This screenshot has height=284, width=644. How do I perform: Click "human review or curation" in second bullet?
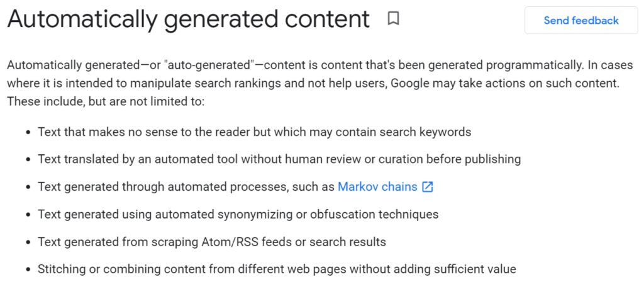(355, 159)
